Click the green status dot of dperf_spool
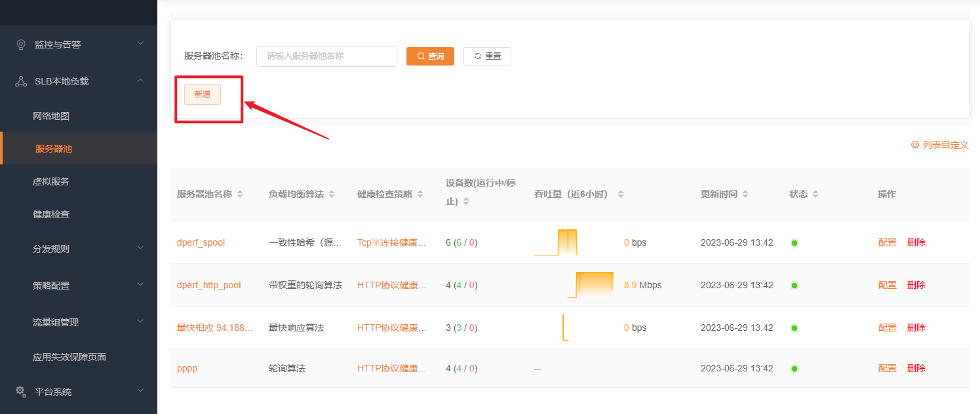Viewport: 980px width, 414px height. pos(794,243)
